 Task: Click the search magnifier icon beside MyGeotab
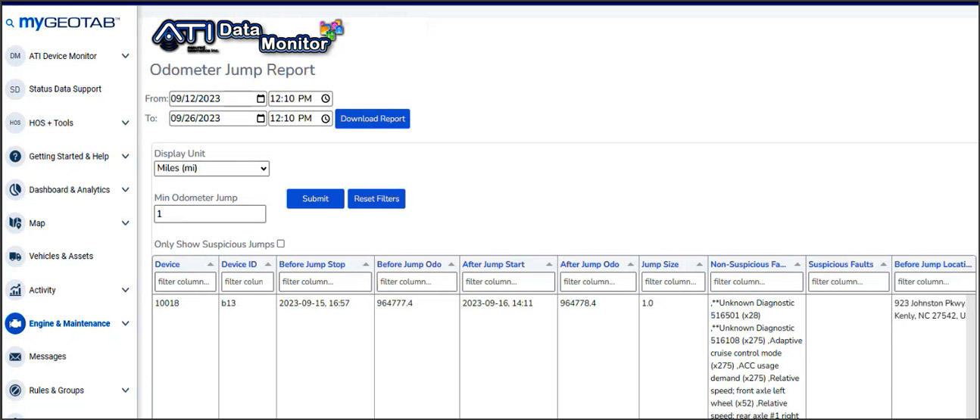(x=10, y=23)
